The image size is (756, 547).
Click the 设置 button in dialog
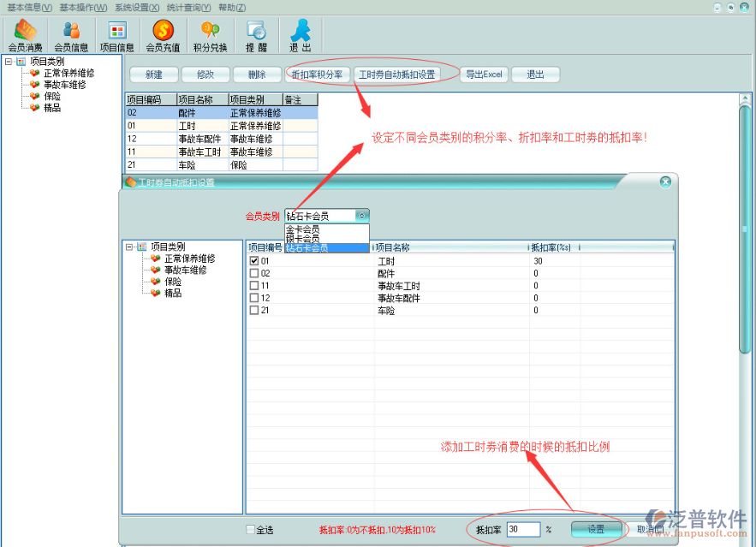click(x=596, y=530)
